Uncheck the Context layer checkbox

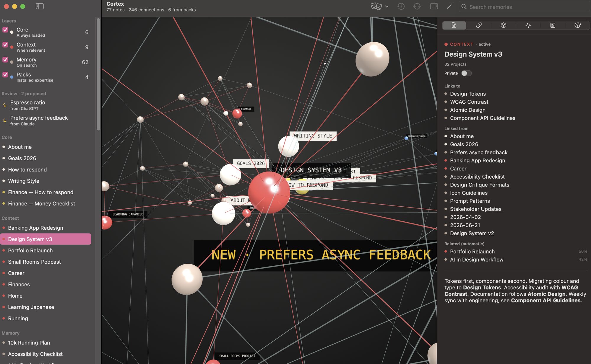pyautogui.click(x=5, y=45)
